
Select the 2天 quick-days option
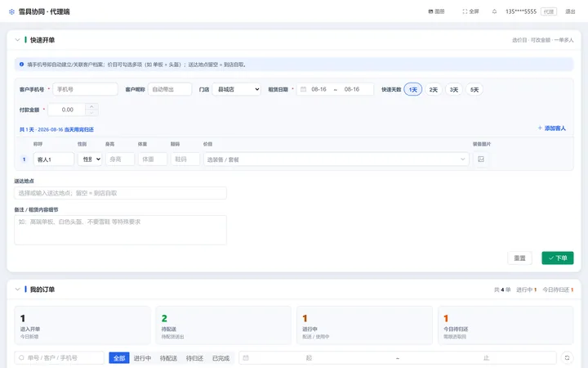[434, 89]
